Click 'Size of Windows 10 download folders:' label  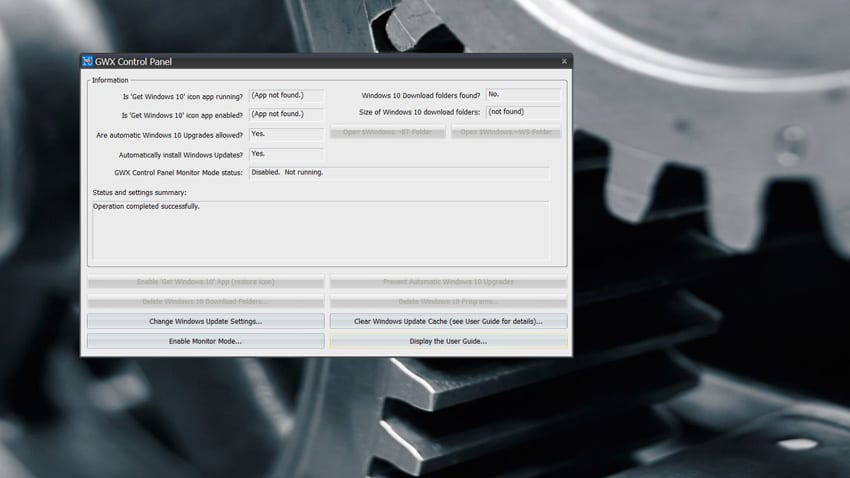pos(420,112)
